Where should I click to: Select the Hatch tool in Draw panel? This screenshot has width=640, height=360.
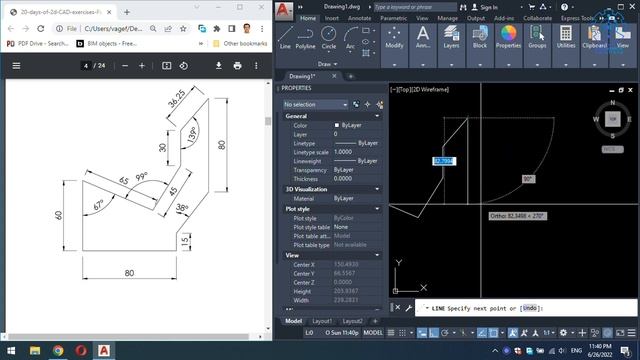tap(366, 53)
